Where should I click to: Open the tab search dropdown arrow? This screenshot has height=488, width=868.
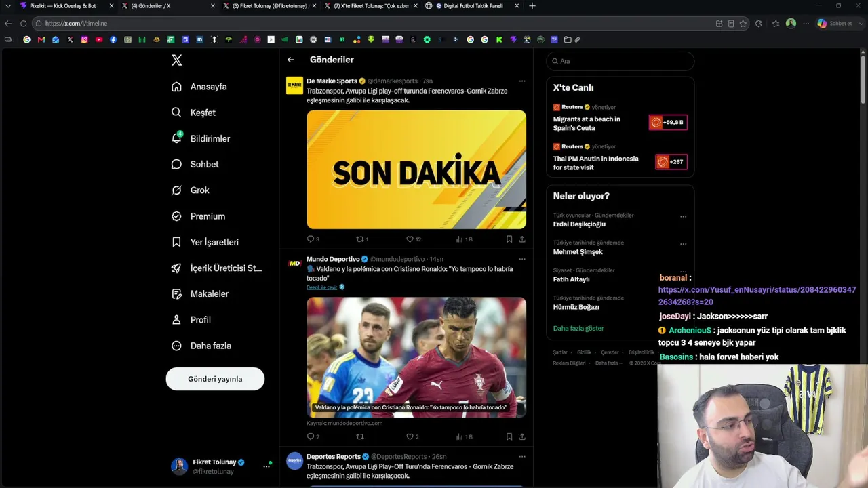tap(8, 6)
